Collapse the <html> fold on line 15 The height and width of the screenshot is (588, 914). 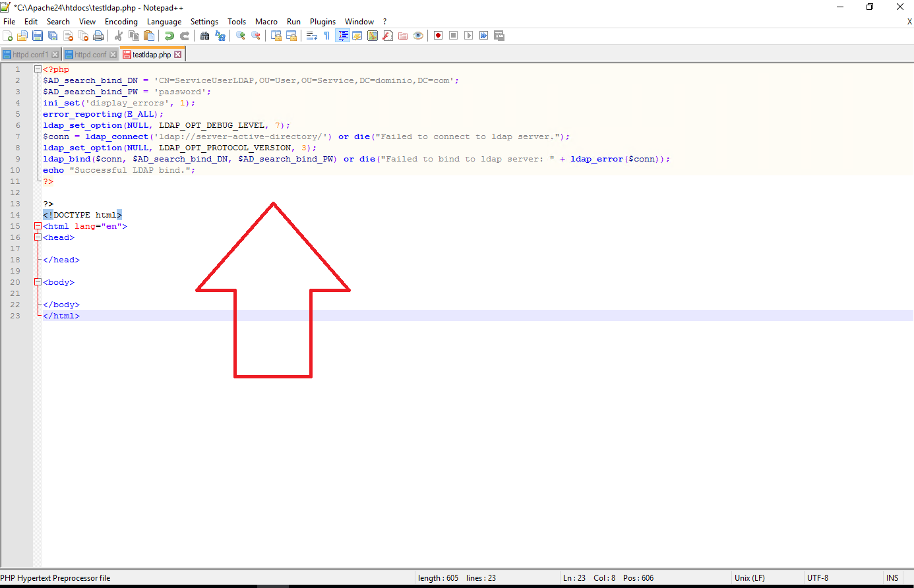[38, 226]
